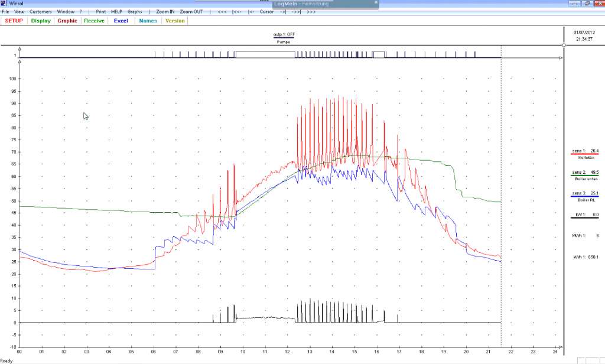Click the Version toolbar button
Screen dimensions: 605x364
pos(175,21)
